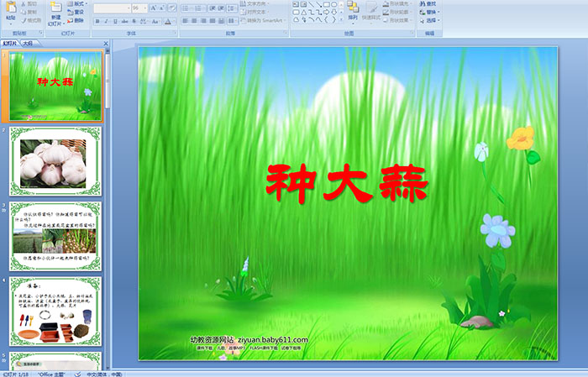Open the slide Layout (版式) dropdown
The width and height of the screenshot is (588, 377).
coord(77,3)
